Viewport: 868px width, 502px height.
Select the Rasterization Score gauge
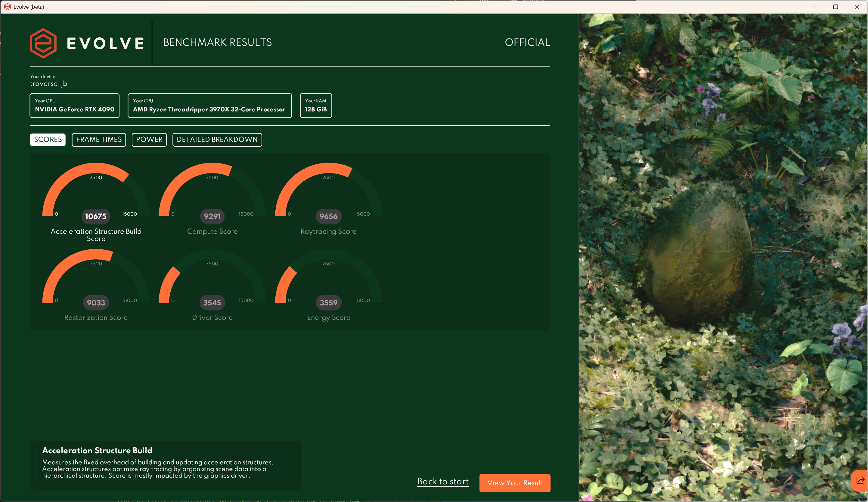click(96, 285)
